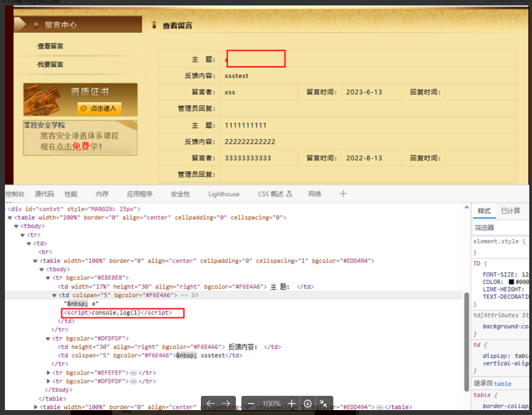The width and height of the screenshot is (532, 415).
Task: Click the 2022-8-13 message date cell
Action: (x=372, y=157)
